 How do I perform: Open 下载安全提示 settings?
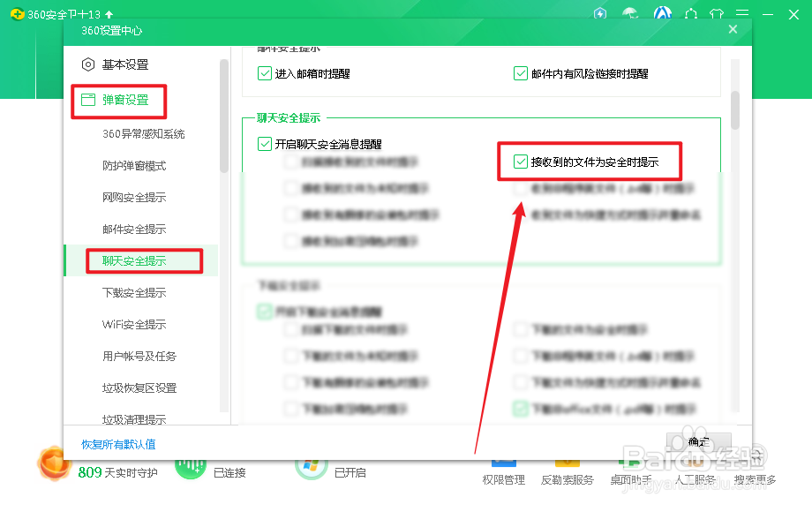pyautogui.click(x=134, y=292)
